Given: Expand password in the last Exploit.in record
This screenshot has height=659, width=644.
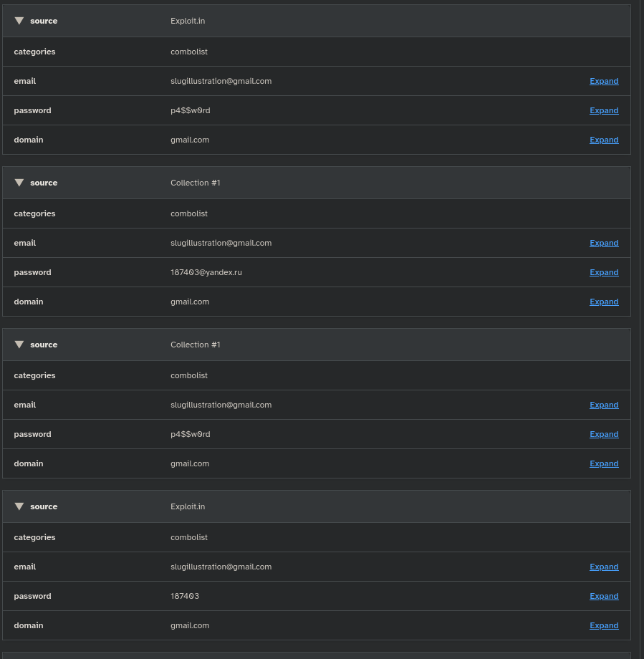Looking at the screenshot, I should [603, 596].
